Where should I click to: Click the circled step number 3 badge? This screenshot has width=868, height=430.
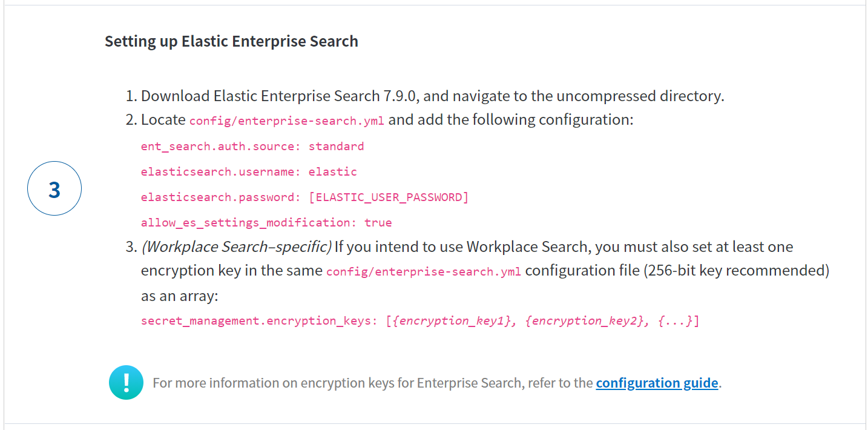pos(54,188)
